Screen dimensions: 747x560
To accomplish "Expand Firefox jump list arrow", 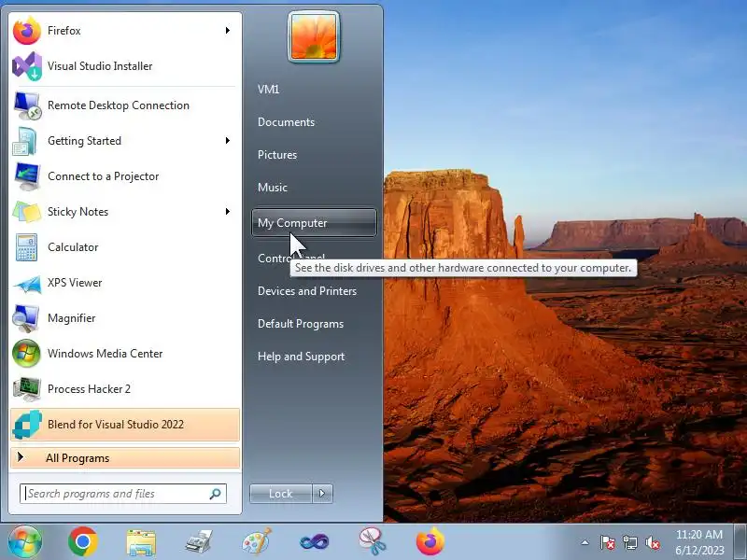I will point(228,31).
